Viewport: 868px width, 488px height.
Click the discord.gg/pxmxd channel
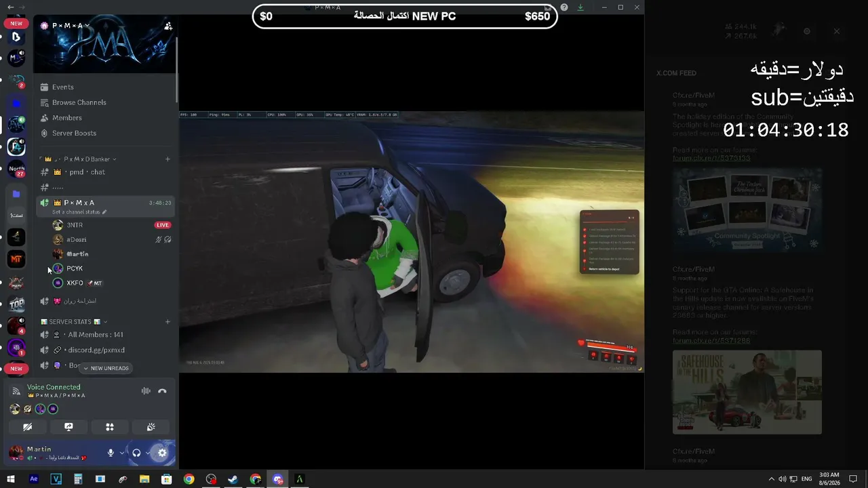tap(106, 350)
